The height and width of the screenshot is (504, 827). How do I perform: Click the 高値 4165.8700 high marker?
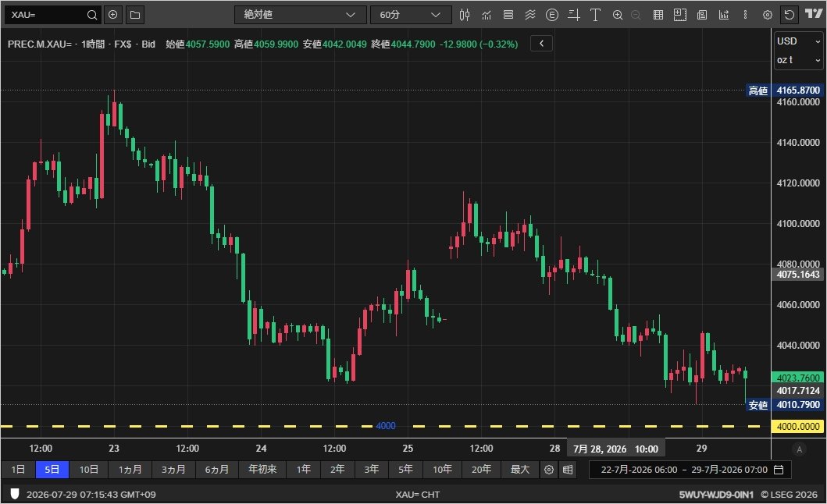click(784, 91)
